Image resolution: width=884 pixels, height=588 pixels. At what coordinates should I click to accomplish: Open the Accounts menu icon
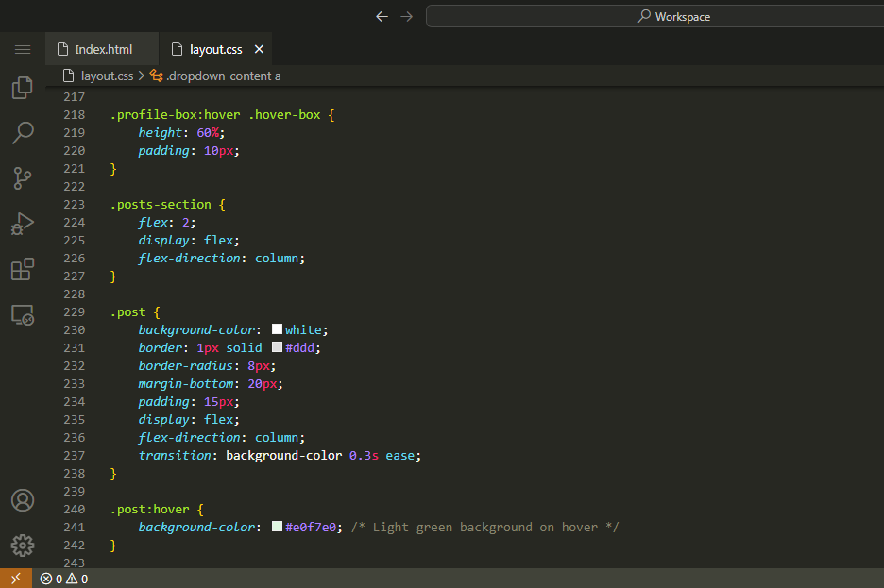coord(23,500)
